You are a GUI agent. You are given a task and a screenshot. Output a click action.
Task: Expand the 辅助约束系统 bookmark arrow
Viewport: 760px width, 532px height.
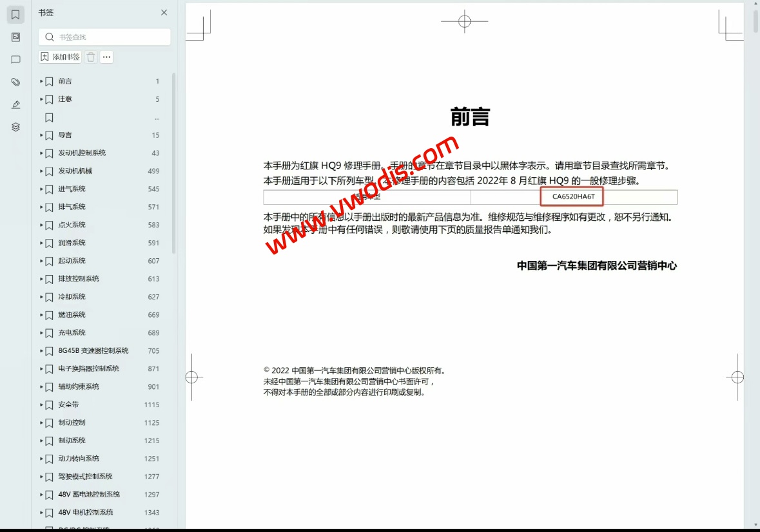tap(41, 387)
